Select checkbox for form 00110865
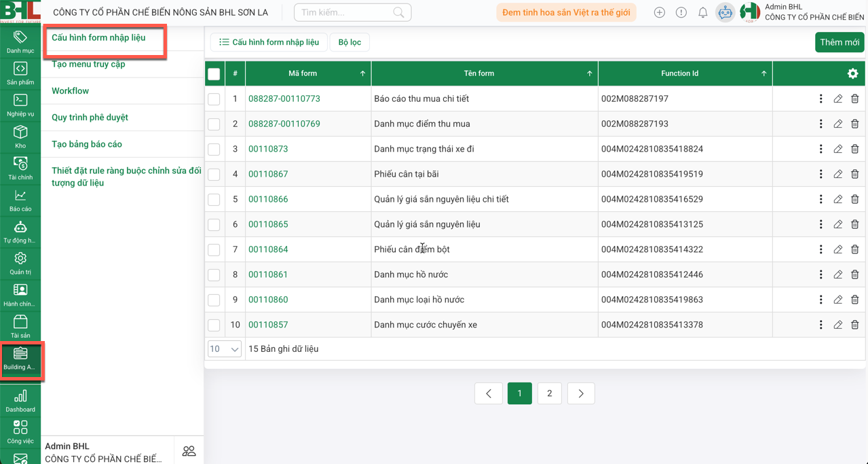Viewport: 868px width, 464px height. coord(214,224)
